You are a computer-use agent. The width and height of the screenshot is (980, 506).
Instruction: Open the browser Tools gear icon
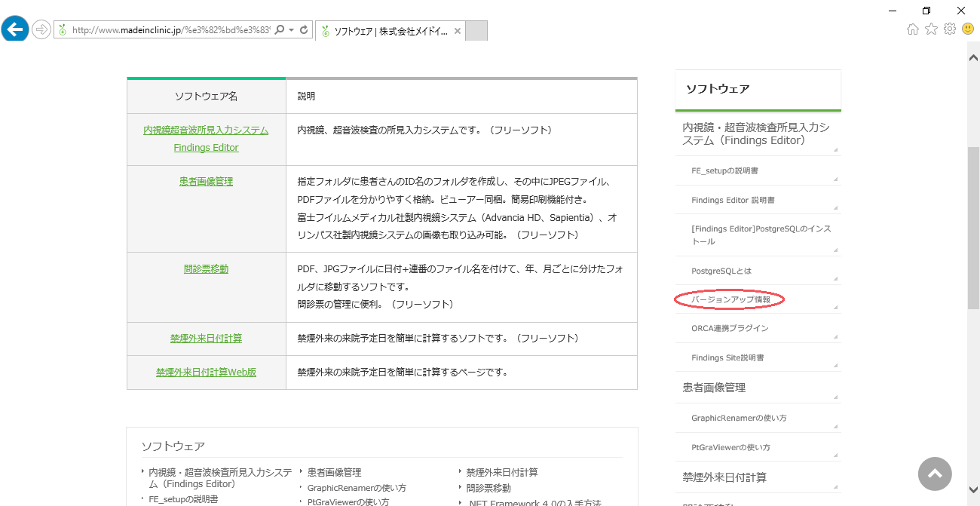(950, 29)
